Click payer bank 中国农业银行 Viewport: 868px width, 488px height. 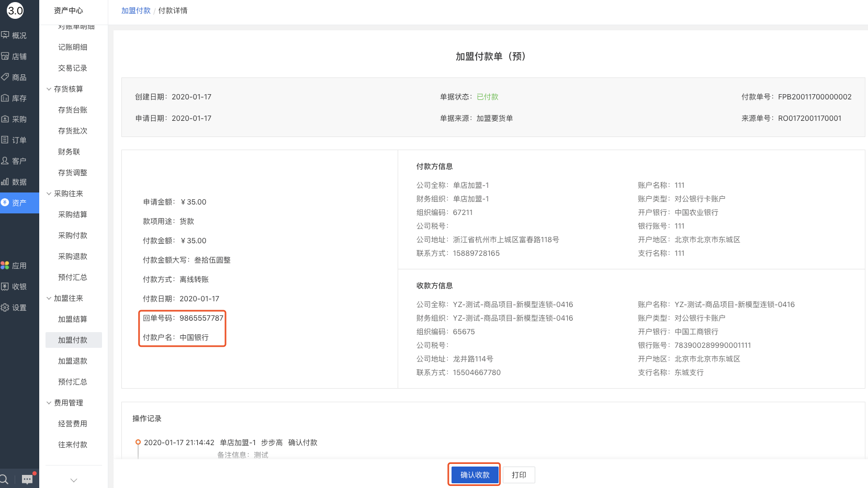tap(696, 212)
